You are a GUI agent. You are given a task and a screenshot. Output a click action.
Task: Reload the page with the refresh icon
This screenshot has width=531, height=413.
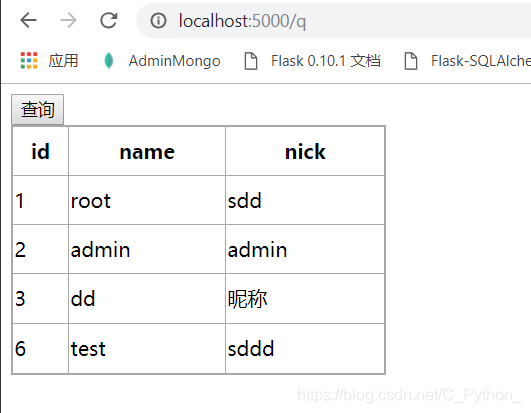coord(109,20)
